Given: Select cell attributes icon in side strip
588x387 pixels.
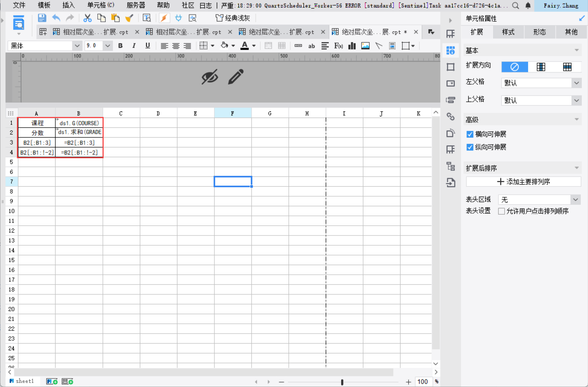Looking at the screenshot, I should pos(451,51).
